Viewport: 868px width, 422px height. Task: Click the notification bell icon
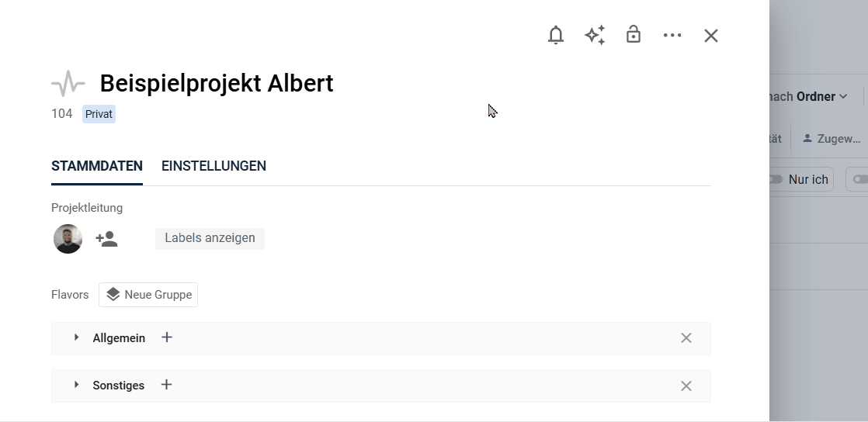[x=556, y=35]
